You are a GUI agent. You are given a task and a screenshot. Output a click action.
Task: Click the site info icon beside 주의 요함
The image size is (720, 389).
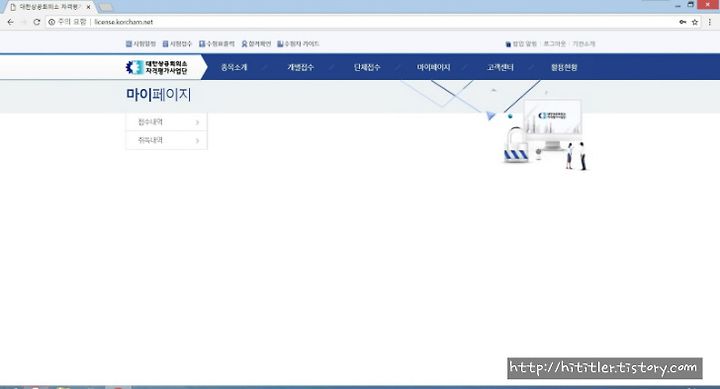coord(52,22)
